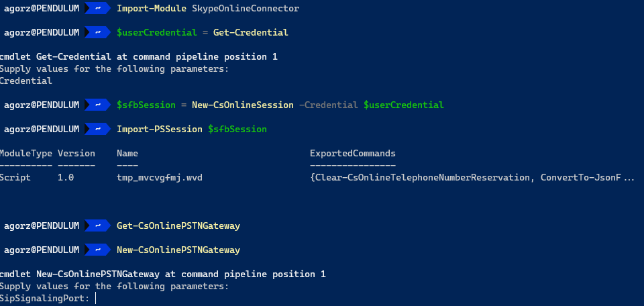
Task: Click the Version column header
Action: coord(76,154)
